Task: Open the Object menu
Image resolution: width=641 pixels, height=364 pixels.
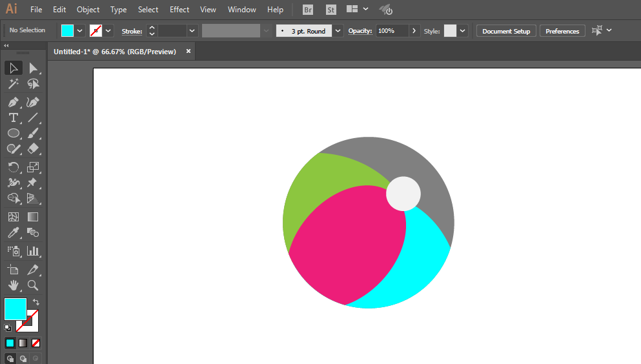Action: pos(88,10)
